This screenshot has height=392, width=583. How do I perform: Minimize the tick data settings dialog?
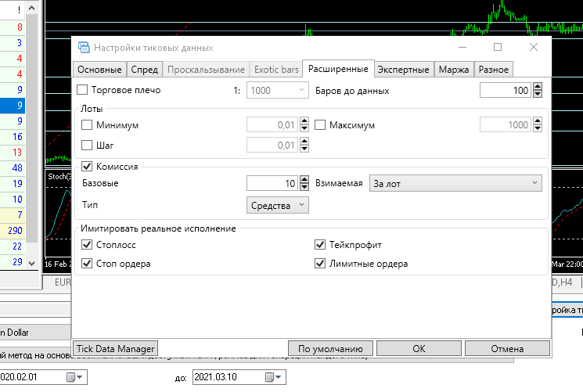click(x=462, y=47)
